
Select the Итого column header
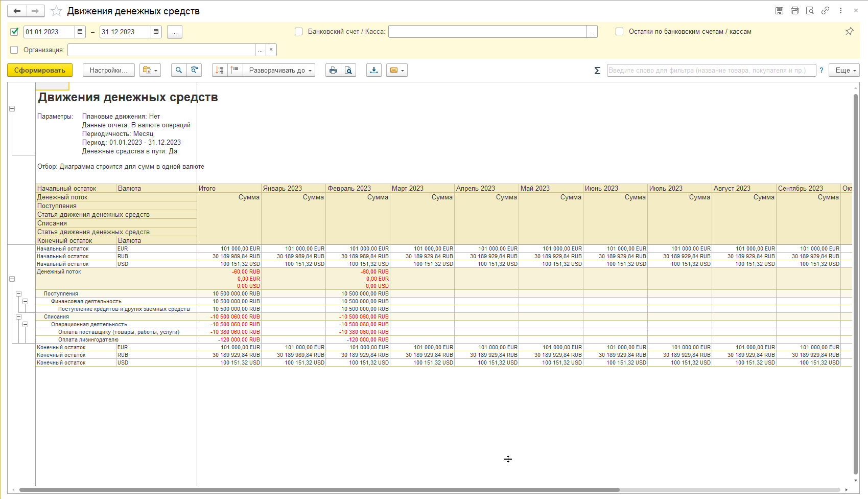pyautogui.click(x=229, y=188)
